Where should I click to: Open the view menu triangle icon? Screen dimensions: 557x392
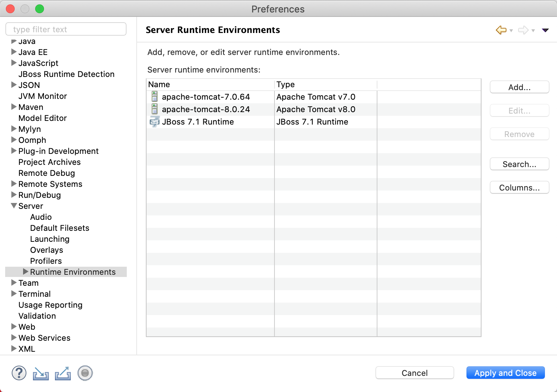coord(545,30)
